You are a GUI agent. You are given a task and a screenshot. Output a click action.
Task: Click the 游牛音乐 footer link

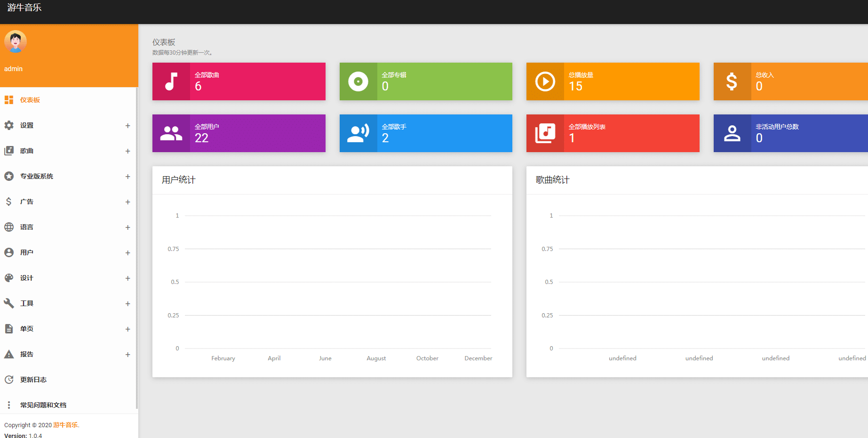(x=65, y=425)
